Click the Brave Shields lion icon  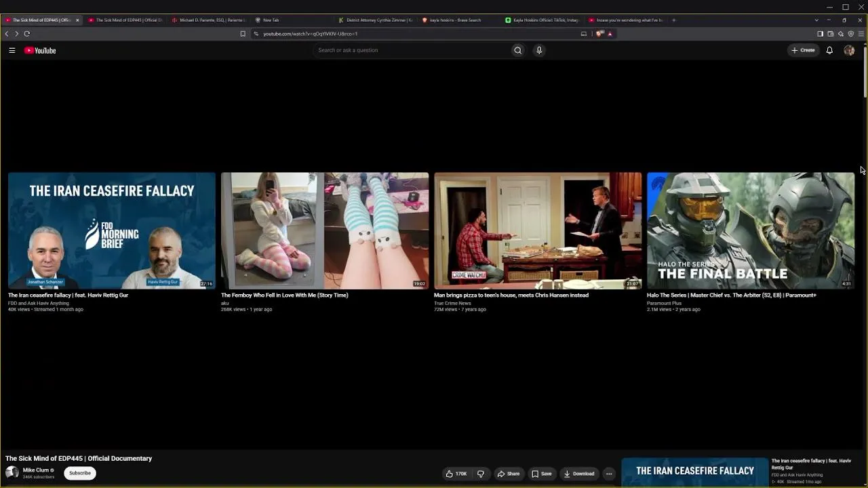pyautogui.click(x=599, y=34)
